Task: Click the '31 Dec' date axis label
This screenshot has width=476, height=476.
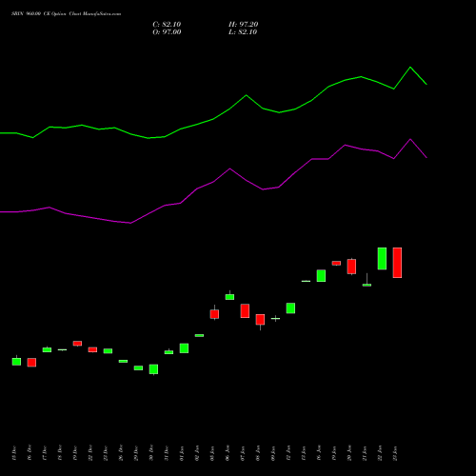Action: (167, 453)
